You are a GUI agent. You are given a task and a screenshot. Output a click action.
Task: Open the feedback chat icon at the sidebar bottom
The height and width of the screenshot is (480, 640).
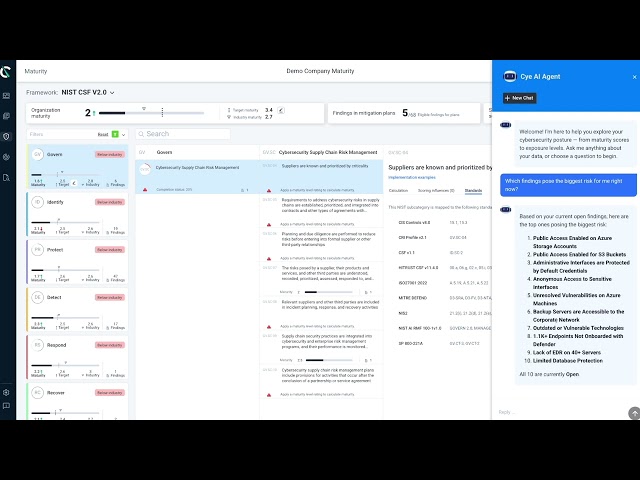click(6, 406)
